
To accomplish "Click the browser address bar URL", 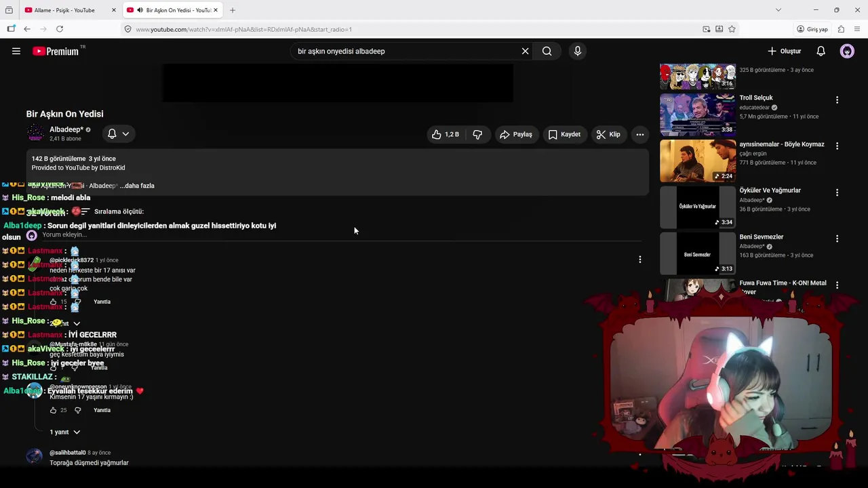I will click(x=244, y=29).
